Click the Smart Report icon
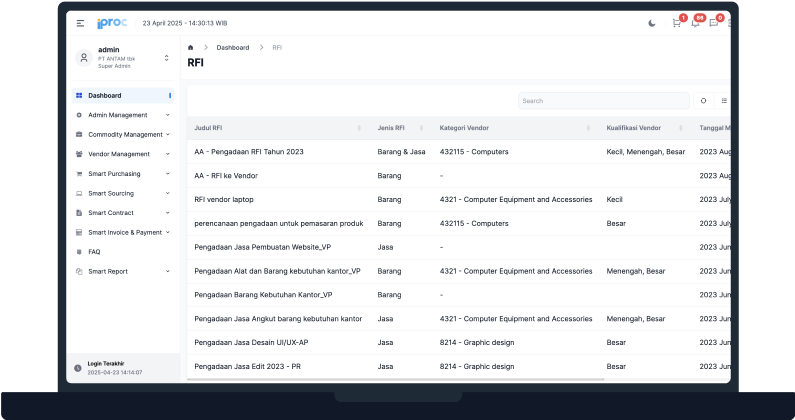Viewport: 795px width, 420px height. click(79, 271)
